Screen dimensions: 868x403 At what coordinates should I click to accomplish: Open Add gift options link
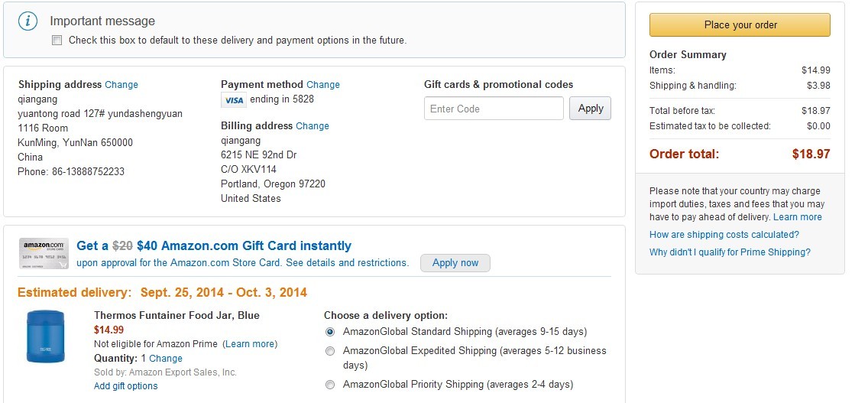(x=126, y=386)
